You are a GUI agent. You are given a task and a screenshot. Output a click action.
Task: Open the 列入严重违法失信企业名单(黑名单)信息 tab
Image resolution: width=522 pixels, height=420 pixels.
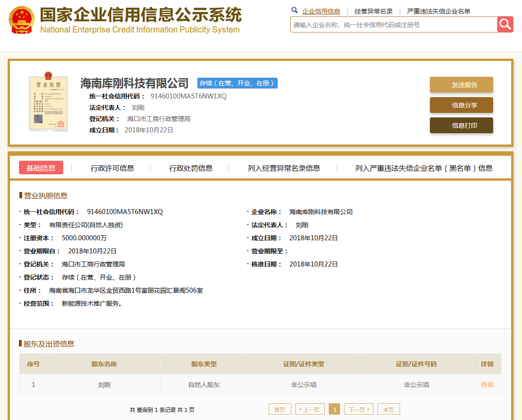point(424,168)
